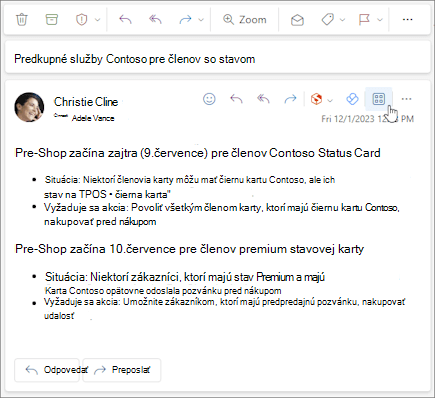Forward the message from the top toolbar

185,20
